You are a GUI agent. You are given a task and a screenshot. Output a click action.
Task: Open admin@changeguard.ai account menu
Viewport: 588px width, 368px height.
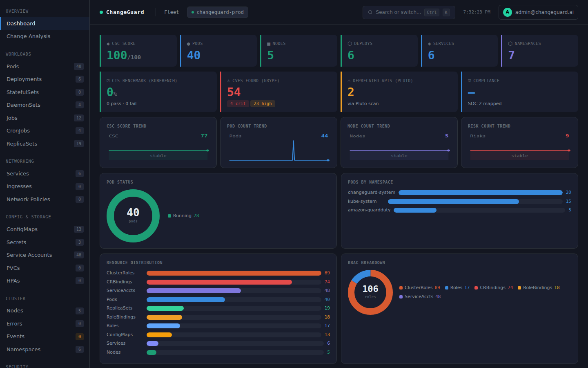click(x=538, y=12)
